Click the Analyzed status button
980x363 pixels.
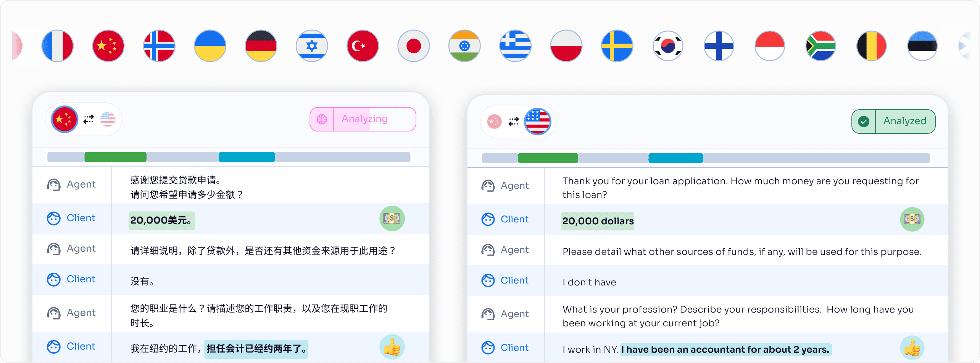point(893,122)
